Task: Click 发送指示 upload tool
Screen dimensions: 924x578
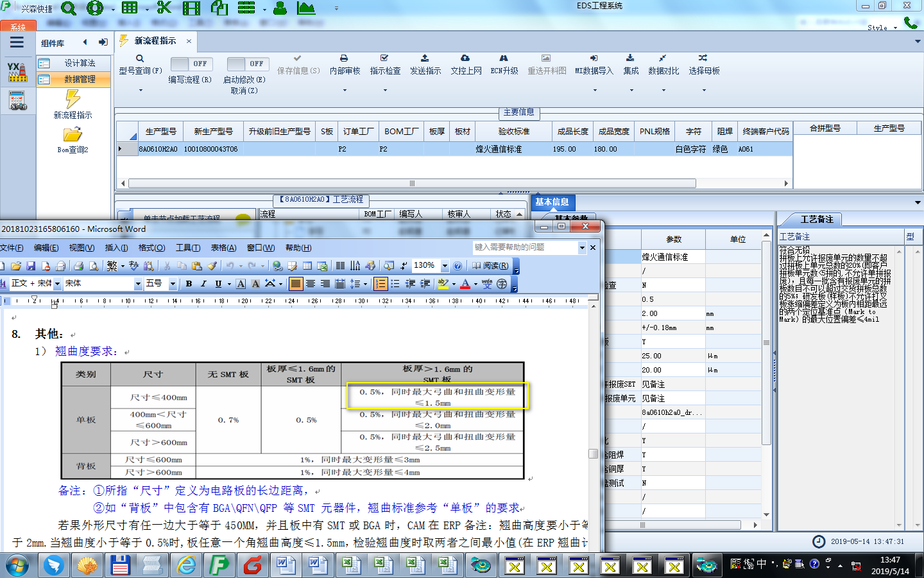Action: coord(425,65)
